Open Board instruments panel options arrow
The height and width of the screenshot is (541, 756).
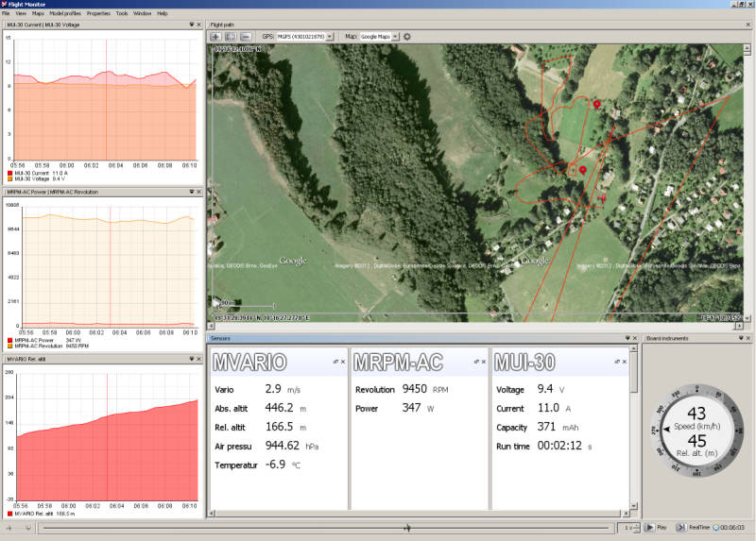point(741,338)
